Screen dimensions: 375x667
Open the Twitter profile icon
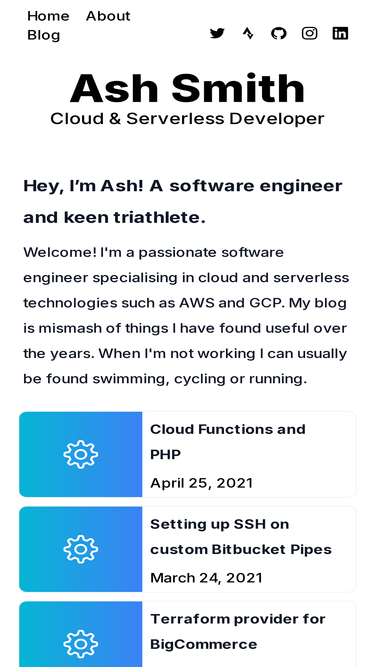pos(217,33)
